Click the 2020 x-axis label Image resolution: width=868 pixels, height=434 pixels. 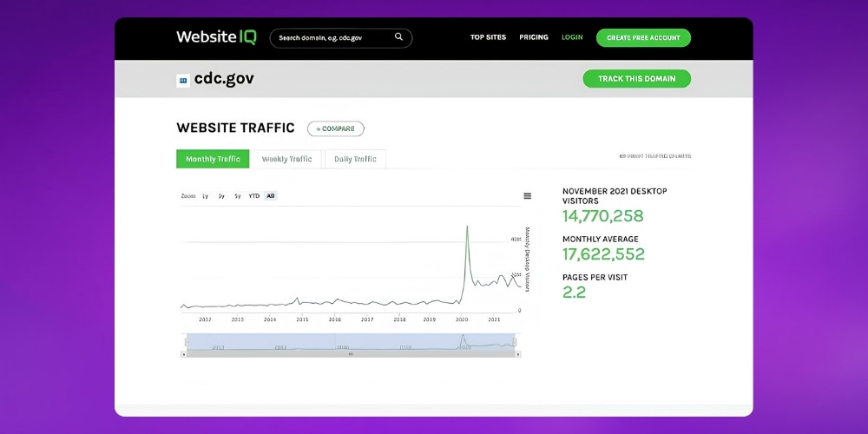pos(462,319)
